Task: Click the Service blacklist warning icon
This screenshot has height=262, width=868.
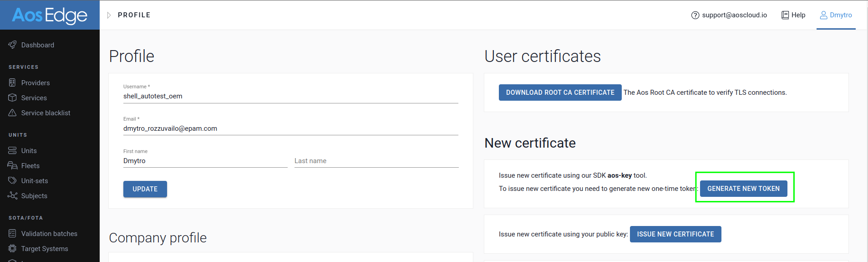Action: 12,113
